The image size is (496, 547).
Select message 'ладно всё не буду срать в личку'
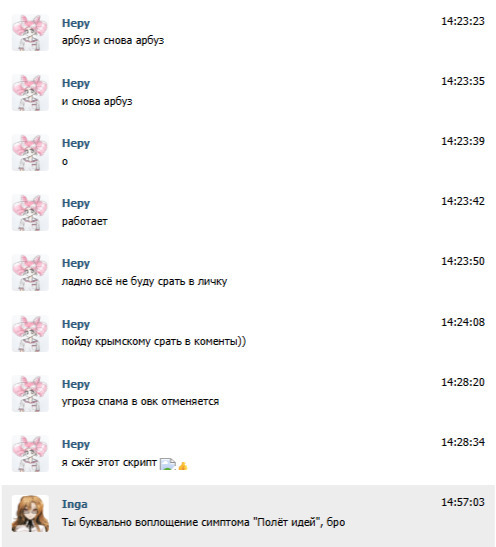[144, 281]
